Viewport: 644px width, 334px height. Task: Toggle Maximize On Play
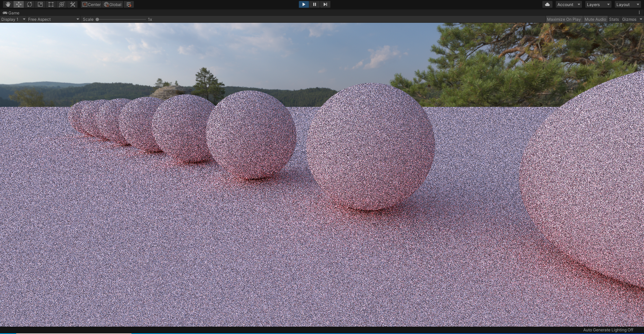pos(564,19)
